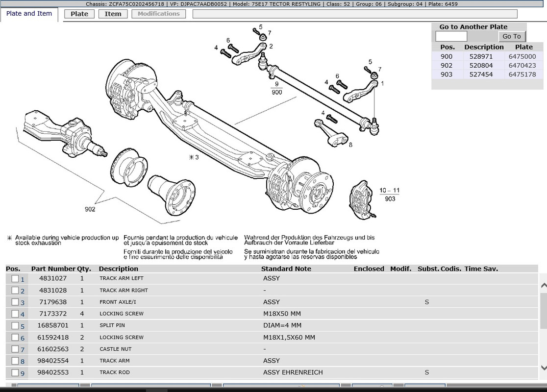Open position link 4 in parts list
The image size is (547, 392).
tap(23, 315)
